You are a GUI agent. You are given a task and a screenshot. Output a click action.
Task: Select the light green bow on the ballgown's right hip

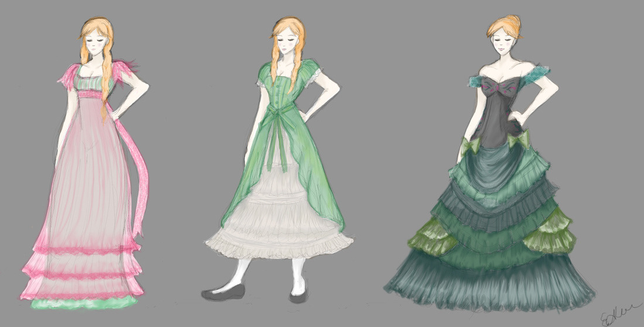point(518,140)
